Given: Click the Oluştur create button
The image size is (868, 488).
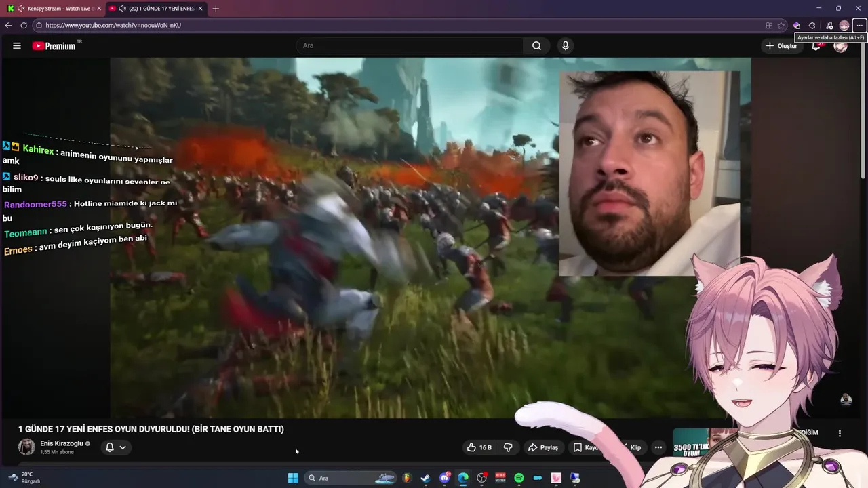Looking at the screenshot, I should click(x=781, y=46).
